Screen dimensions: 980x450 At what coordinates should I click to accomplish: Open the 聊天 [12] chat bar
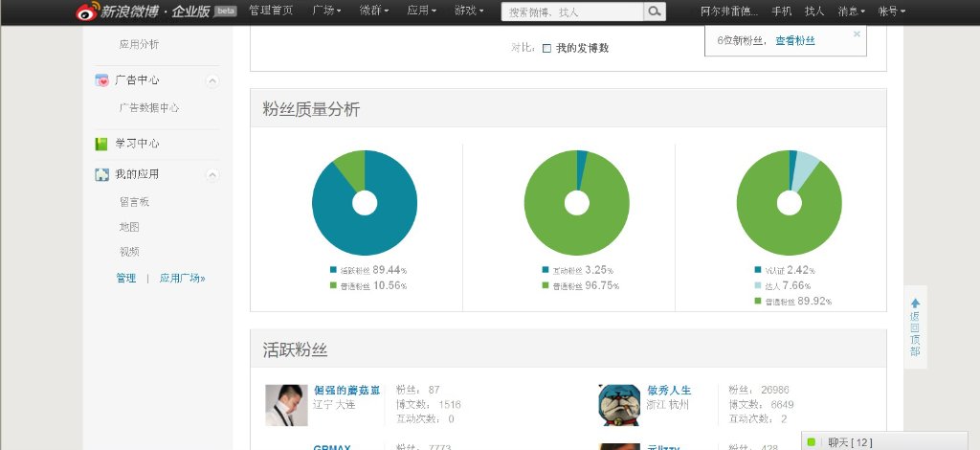tap(884, 442)
